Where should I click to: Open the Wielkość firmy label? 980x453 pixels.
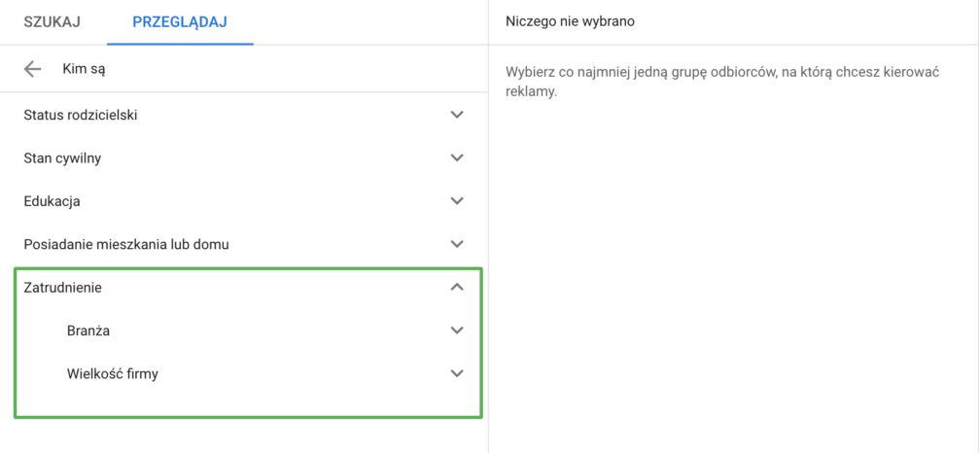click(113, 374)
